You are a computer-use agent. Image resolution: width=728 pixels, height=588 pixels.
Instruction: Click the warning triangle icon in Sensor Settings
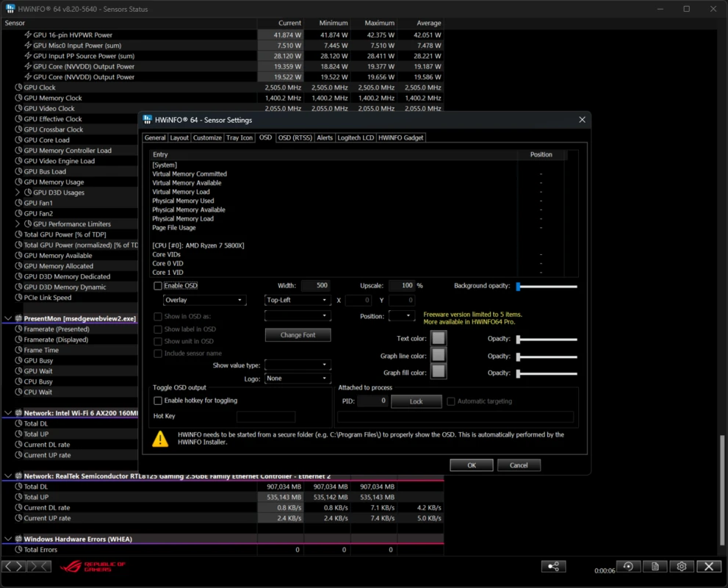(x=160, y=439)
